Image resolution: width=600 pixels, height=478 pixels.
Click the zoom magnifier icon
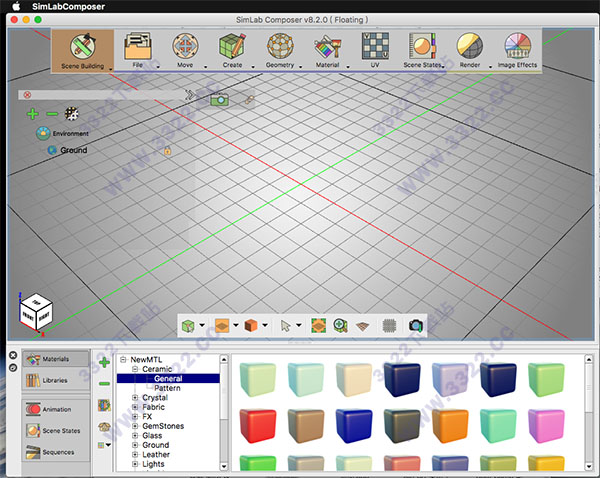click(x=340, y=326)
